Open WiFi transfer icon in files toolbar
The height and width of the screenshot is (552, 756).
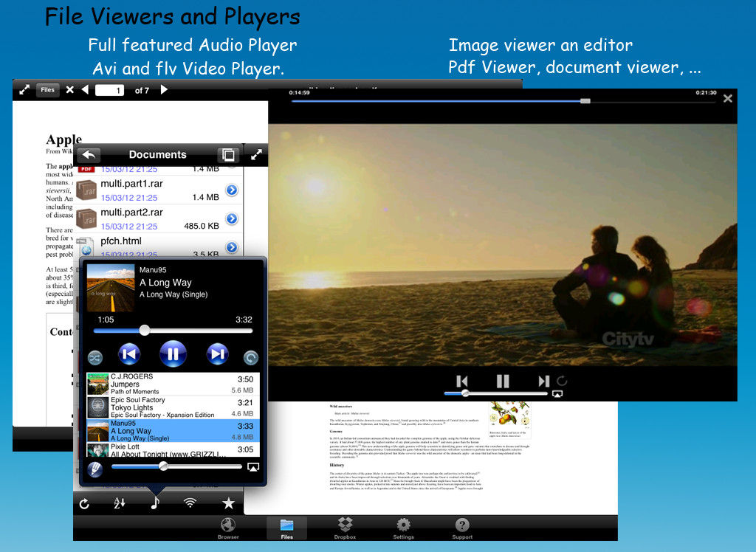(x=190, y=503)
